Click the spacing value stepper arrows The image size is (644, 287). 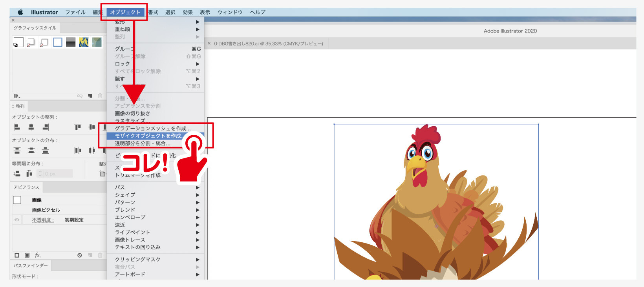[40, 174]
